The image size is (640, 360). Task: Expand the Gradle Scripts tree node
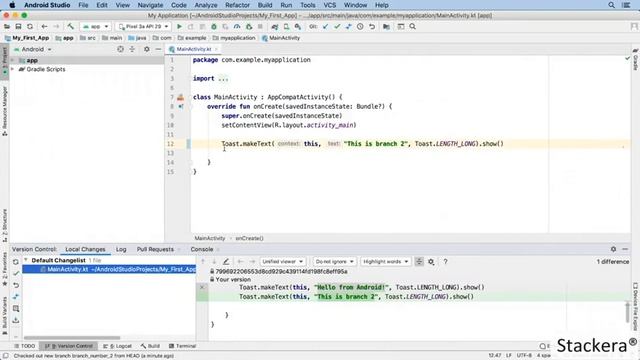13,69
